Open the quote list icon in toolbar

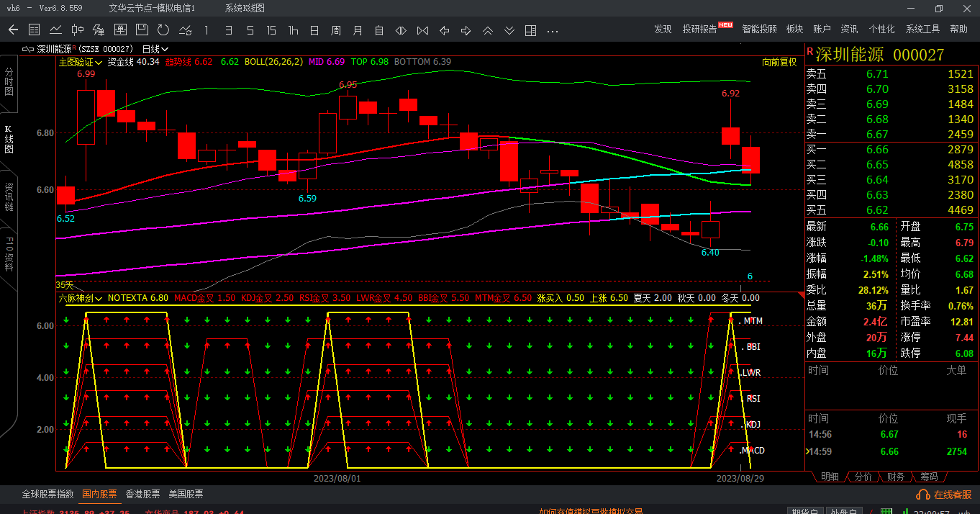tap(34, 30)
